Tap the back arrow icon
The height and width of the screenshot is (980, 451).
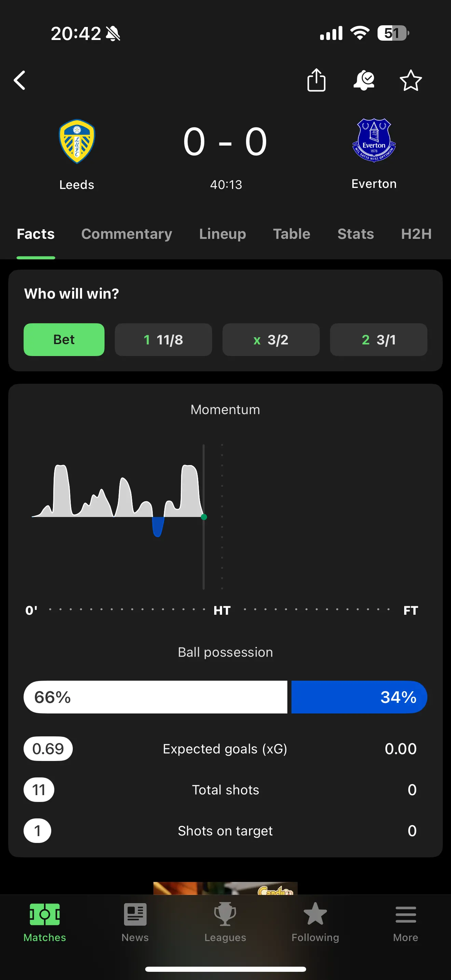click(x=20, y=80)
